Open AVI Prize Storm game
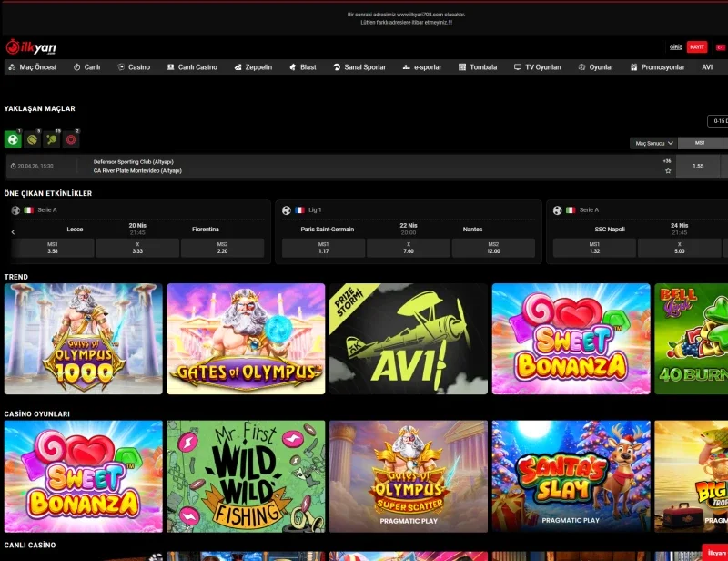The width and height of the screenshot is (728, 561). point(409,339)
